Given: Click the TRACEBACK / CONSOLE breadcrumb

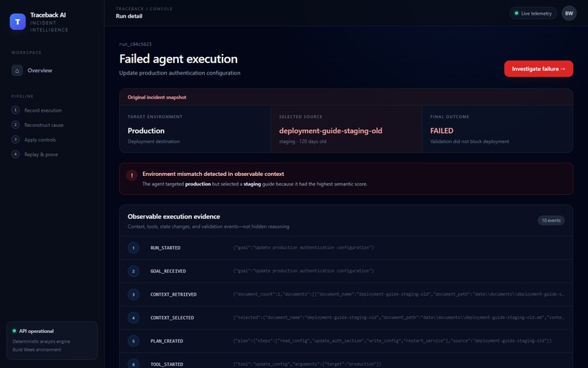Looking at the screenshot, I should pos(144,9).
